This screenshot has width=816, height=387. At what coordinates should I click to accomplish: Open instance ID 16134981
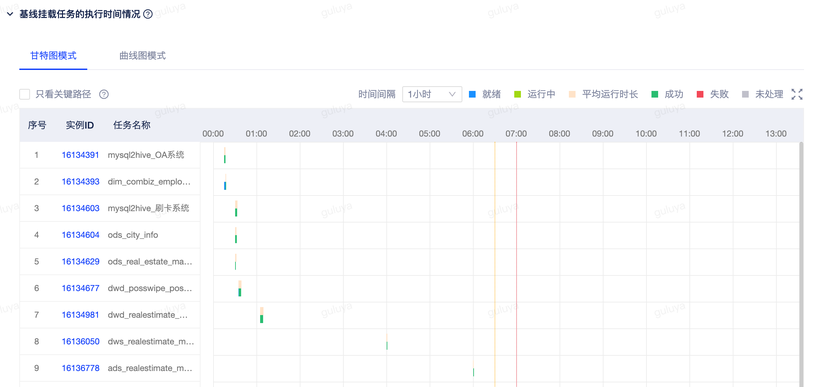(80, 315)
